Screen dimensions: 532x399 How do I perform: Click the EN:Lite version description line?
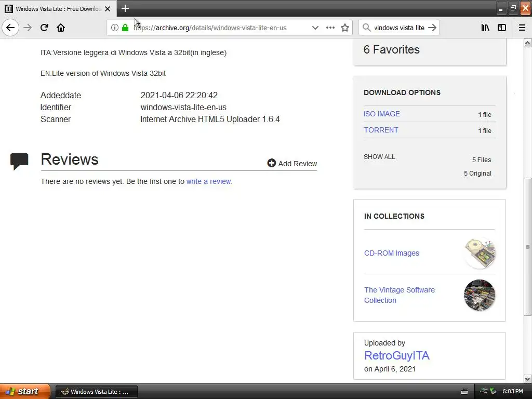coord(103,73)
